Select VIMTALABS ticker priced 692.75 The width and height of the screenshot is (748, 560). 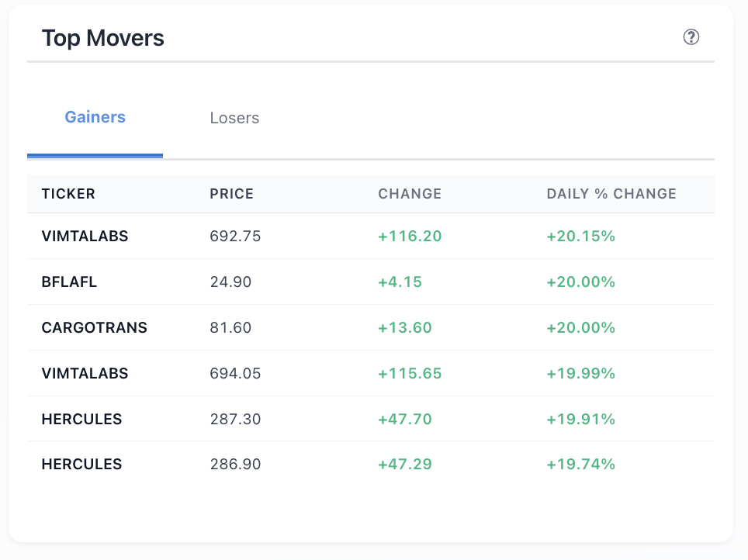coord(85,236)
